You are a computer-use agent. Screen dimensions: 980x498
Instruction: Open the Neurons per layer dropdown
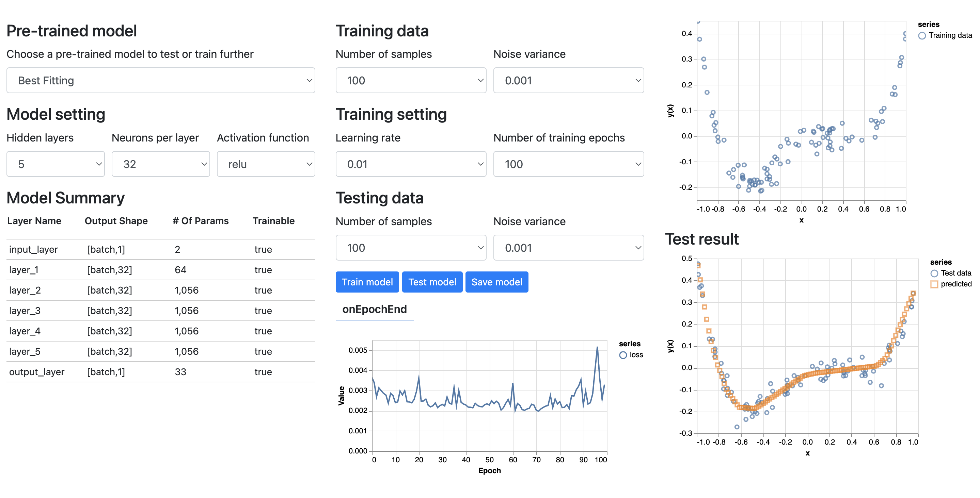click(x=160, y=164)
